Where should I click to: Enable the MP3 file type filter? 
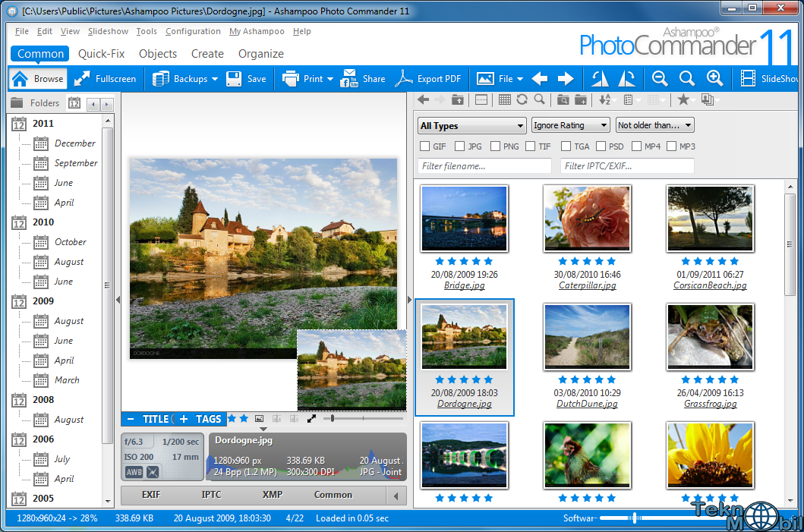click(672, 146)
